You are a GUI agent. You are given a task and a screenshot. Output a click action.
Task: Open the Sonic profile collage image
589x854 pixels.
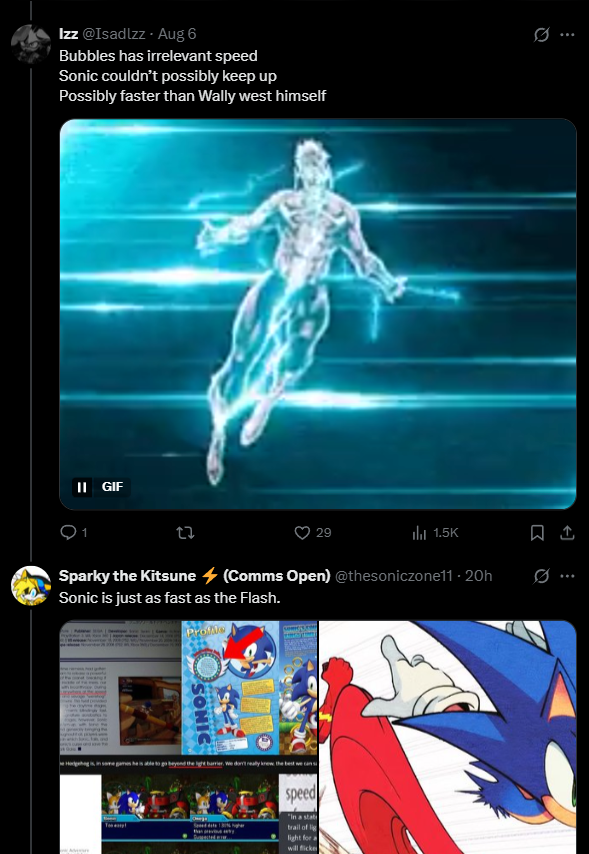pos(188,737)
